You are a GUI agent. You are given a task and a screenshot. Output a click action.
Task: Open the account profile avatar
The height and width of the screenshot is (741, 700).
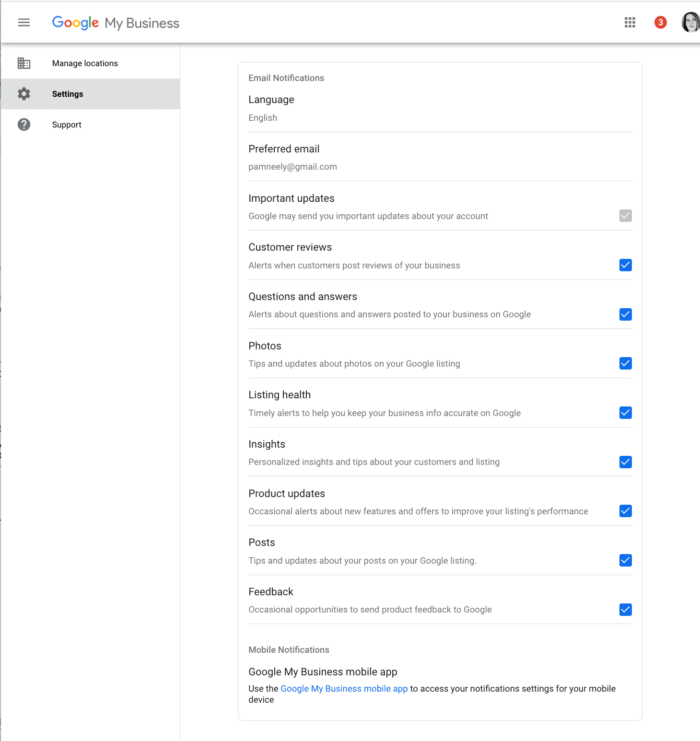[x=691, y=23]
